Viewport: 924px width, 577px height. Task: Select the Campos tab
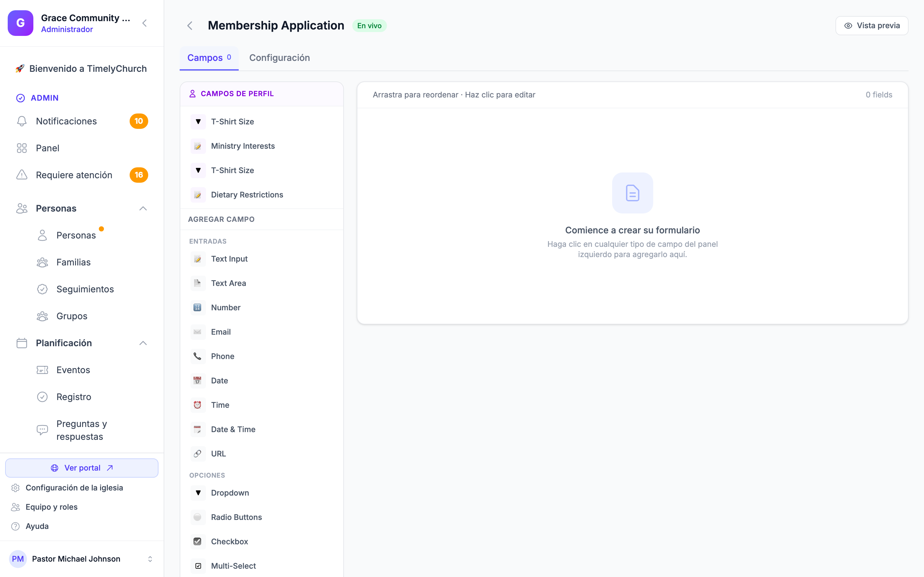point(209,58)
